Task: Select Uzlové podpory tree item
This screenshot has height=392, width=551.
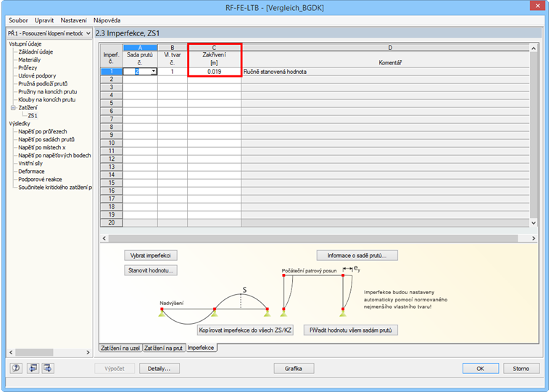Action: [37, 75]
